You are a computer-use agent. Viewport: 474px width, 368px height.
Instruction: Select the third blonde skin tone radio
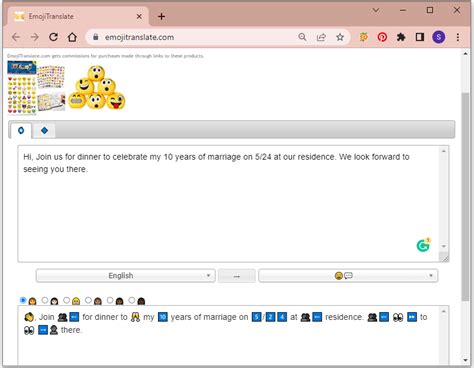pos(67,300)
